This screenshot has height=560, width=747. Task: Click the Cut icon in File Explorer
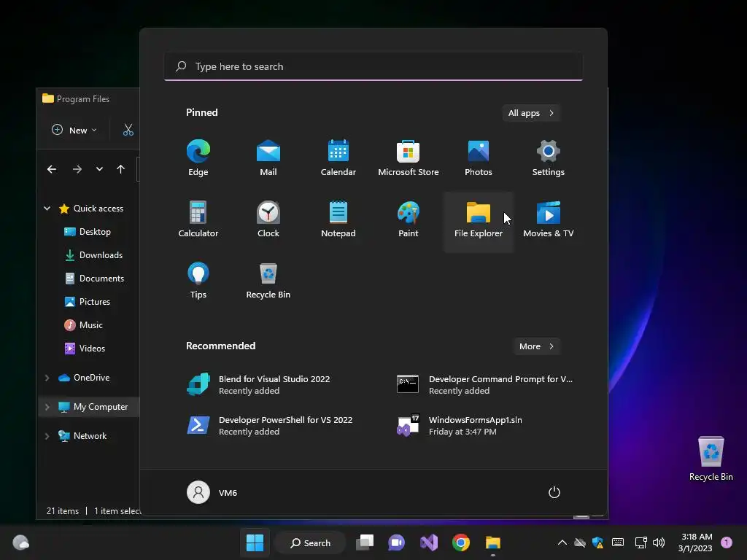coord(128,130)
